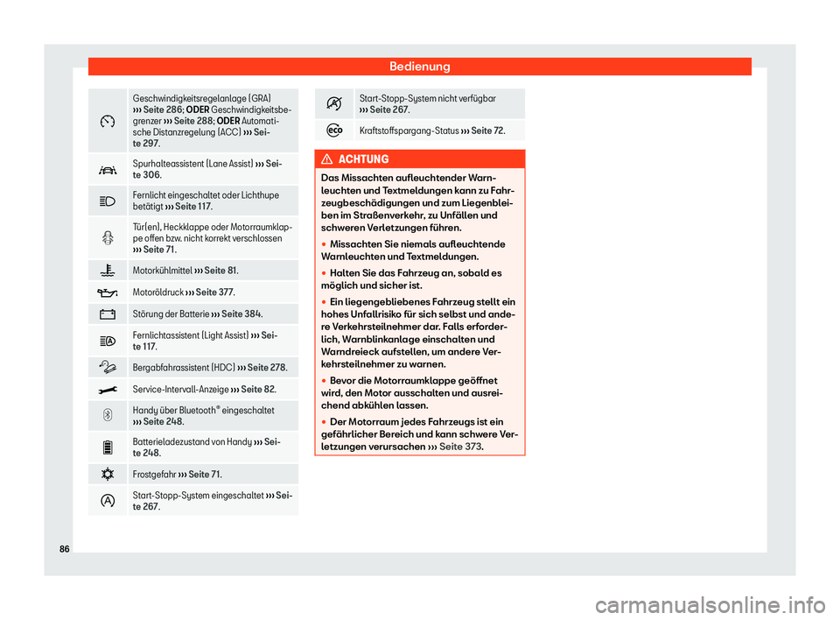Click the phone battery charge icon
Screen dimensions: 840x620
[x=108, y=447]
